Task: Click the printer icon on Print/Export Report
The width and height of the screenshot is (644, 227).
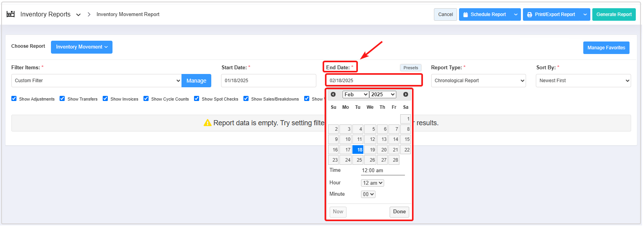Action: tap(530, 14)
